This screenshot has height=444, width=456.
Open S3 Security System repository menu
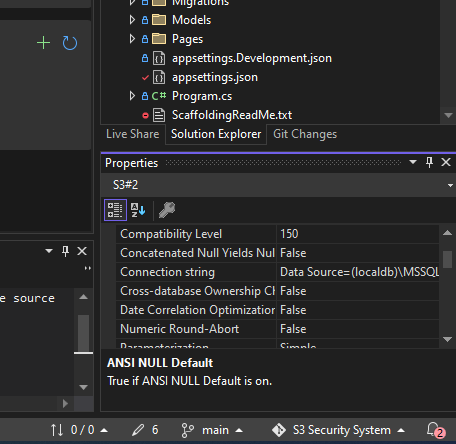[338, 430]
